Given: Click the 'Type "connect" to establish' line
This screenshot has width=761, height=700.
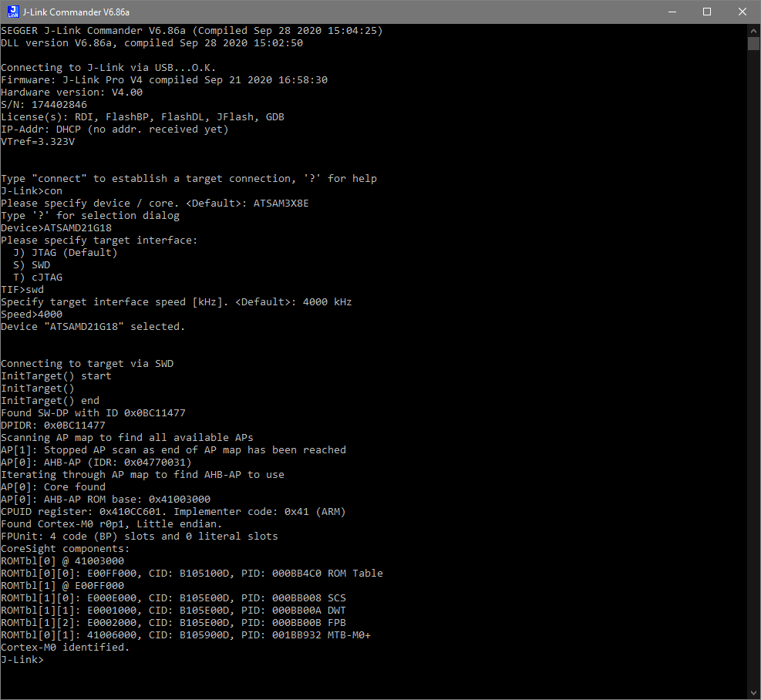Looking at the screenshot, I should [x=189, y=179].
